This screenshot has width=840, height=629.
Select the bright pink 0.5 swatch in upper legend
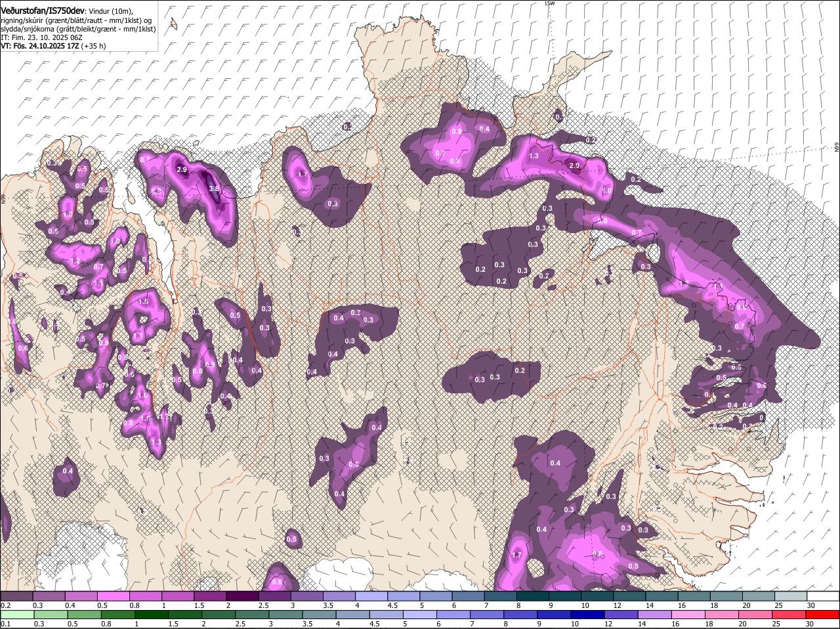click(x=113, y=596)
